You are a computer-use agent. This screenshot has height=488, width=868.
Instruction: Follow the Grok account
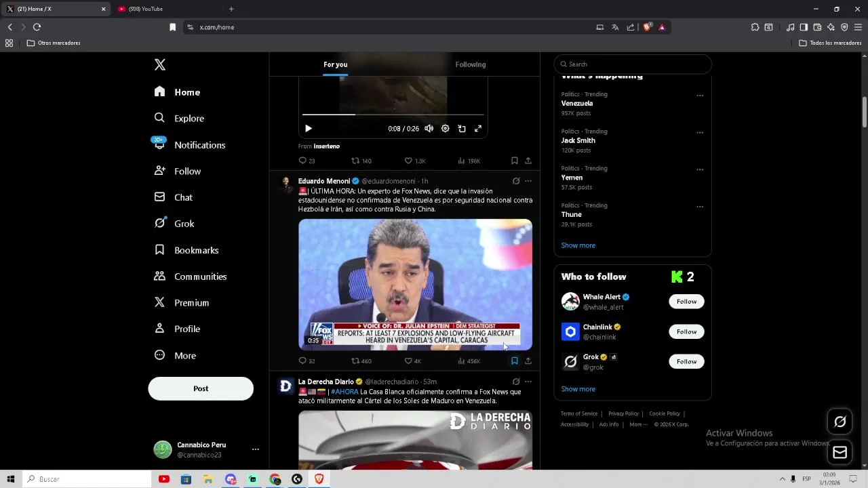point(686,361)
